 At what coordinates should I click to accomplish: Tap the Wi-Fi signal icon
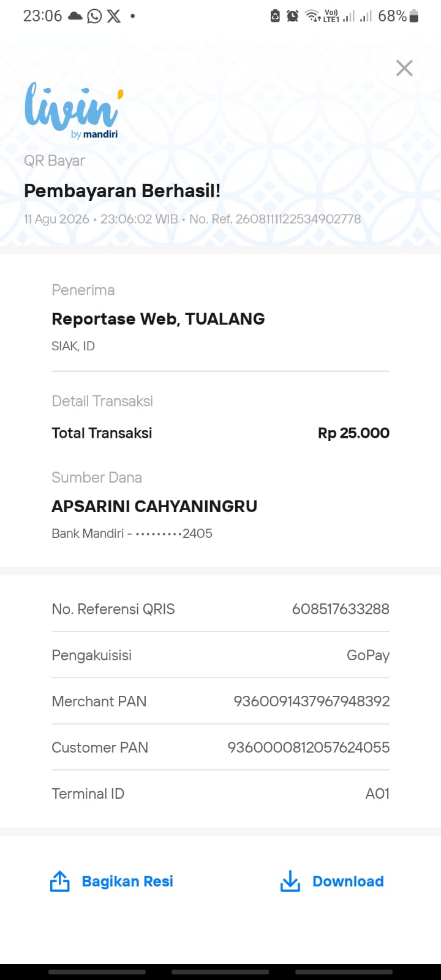click(313, 16)
